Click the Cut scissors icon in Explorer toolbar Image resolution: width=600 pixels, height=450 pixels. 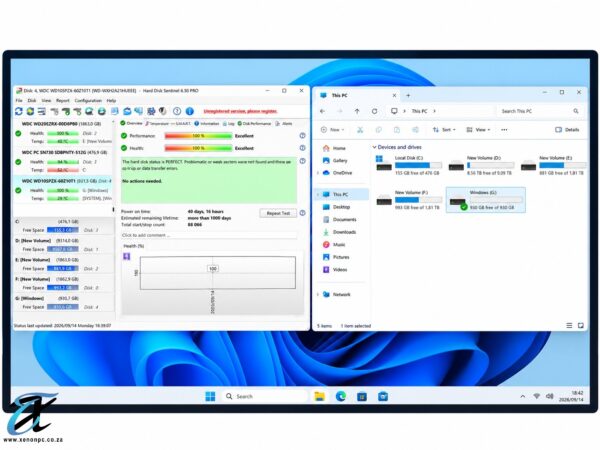[x=360, y=130]
